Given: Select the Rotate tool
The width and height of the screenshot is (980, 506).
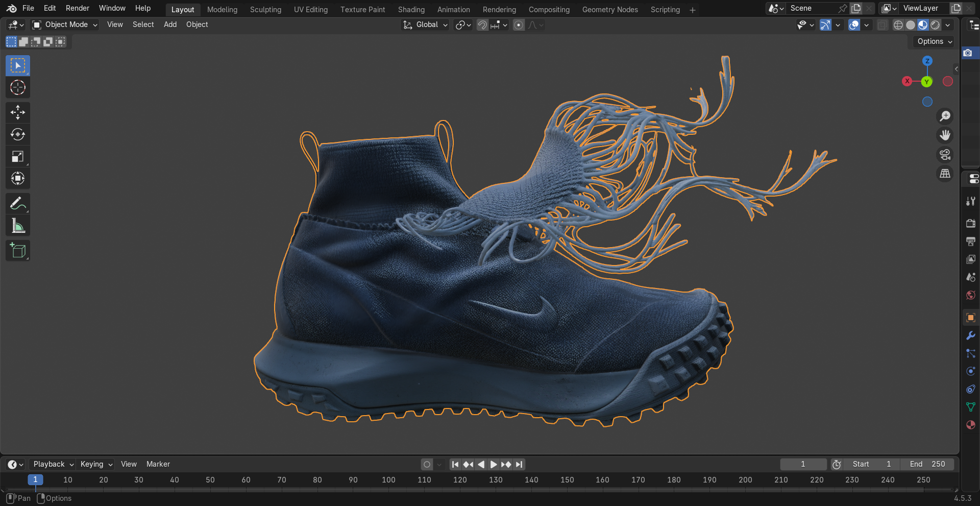Looking at the screenshot, I should point(18,134).
